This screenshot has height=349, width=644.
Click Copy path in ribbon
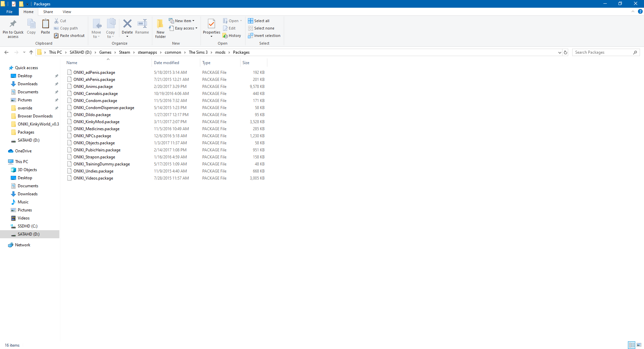[66, 28]
